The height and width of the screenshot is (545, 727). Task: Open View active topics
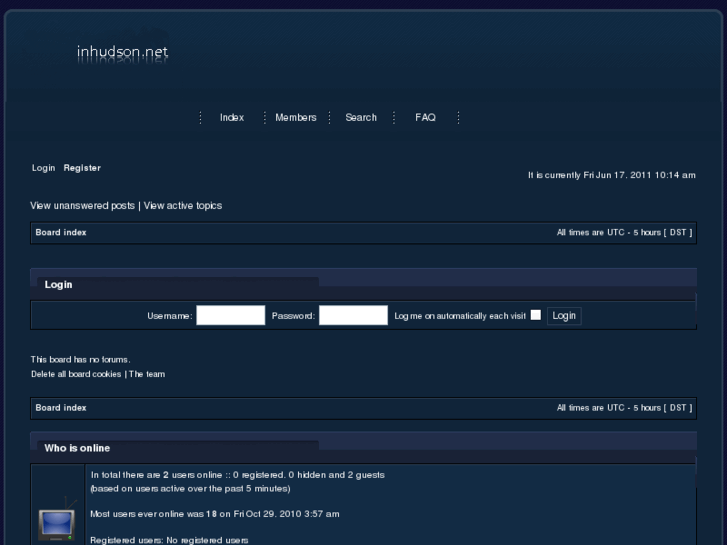(x=183, y=205)
